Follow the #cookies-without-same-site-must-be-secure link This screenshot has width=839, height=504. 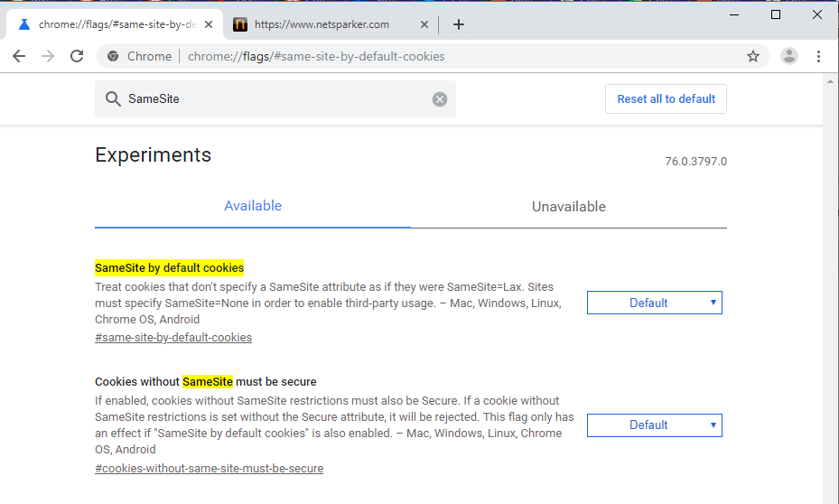click(x=209, y=469)
